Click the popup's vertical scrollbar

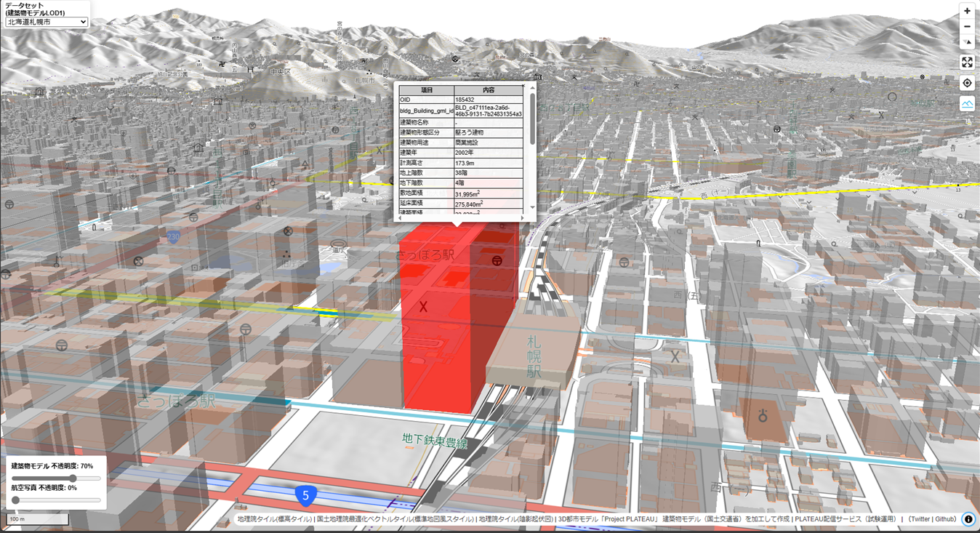[x=532, y=116]
